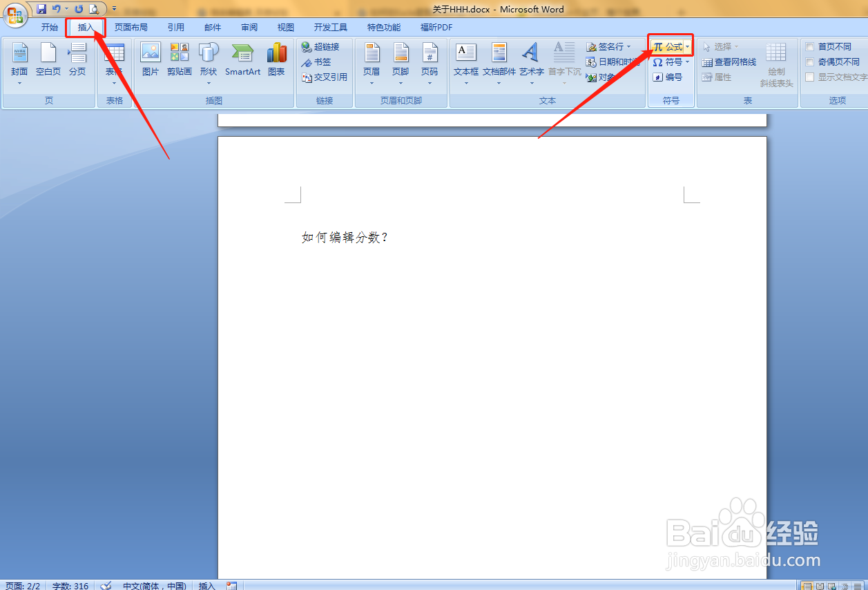
Task: Click the document text 如何编辑分数？
Action: tap(345, 238)
